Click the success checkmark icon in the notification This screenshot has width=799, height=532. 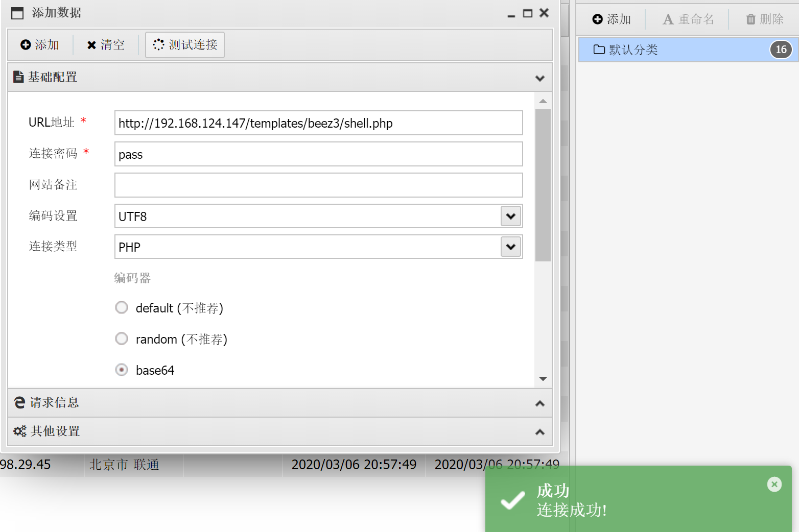click(x=512, y=500)
